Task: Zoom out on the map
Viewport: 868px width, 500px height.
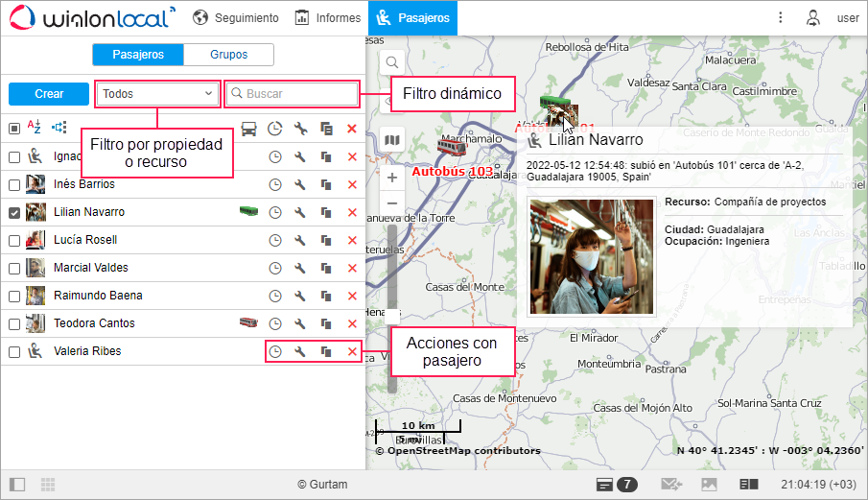Action: tap(392, 203)
